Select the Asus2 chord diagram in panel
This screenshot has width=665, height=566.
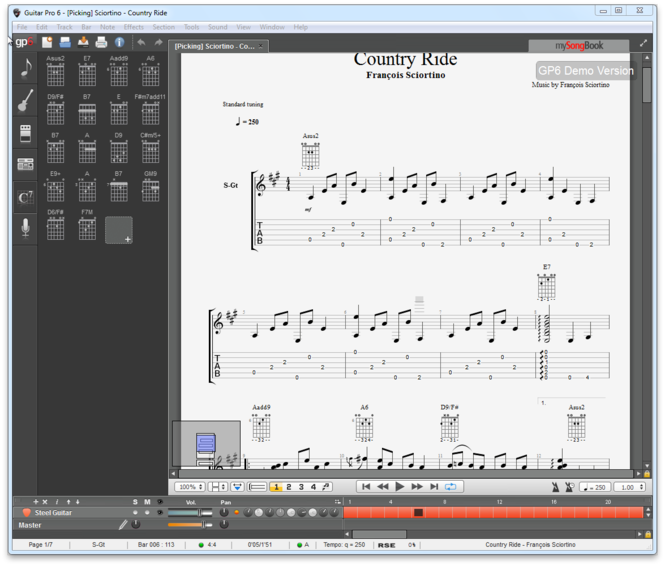pos(55,71)
